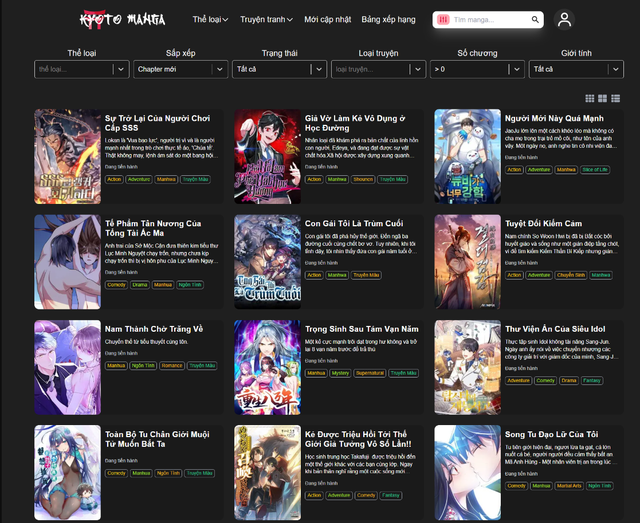Open Giả Vờ Làm Kẻ Vô Dụng title
Viewport: 640px width, 523px height.
pos(355,123)
